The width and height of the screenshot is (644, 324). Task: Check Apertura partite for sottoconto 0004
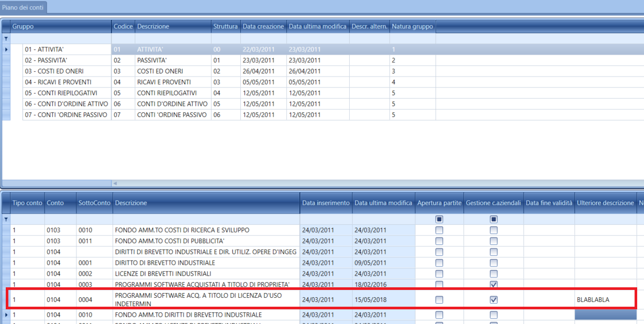pos(439,300)
